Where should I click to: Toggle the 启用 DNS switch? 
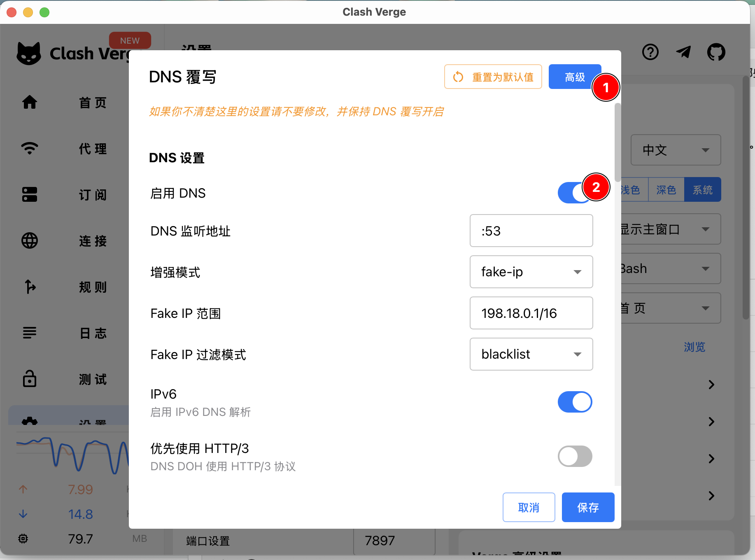click(575, 193)
